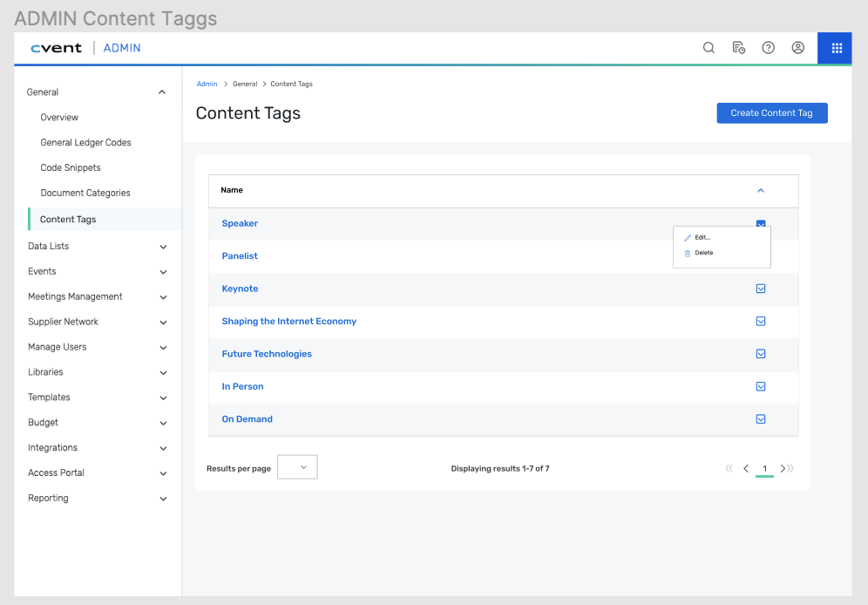Choose Delete from the context menu

(x=703, y=253)
